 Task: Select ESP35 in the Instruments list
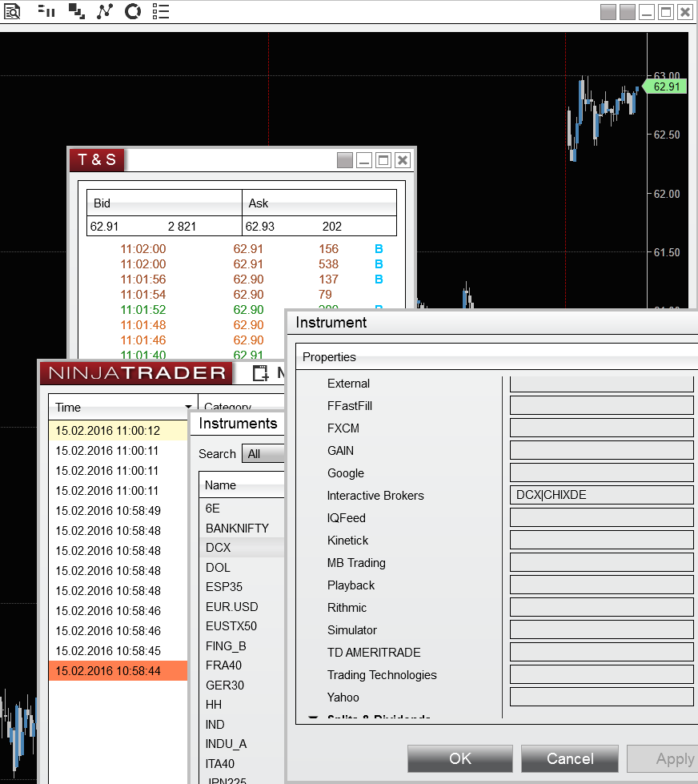242,586
